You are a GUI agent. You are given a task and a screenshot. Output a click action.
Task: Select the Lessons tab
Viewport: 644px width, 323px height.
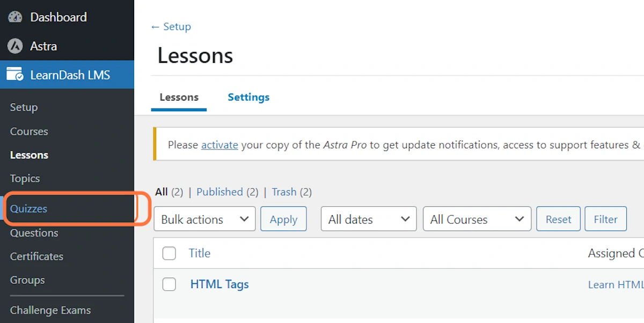[x=179, y=97]
